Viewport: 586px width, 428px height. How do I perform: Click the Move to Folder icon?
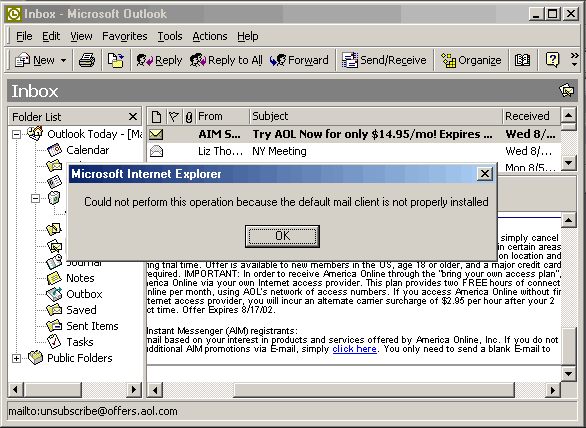(x=115, y=60)
